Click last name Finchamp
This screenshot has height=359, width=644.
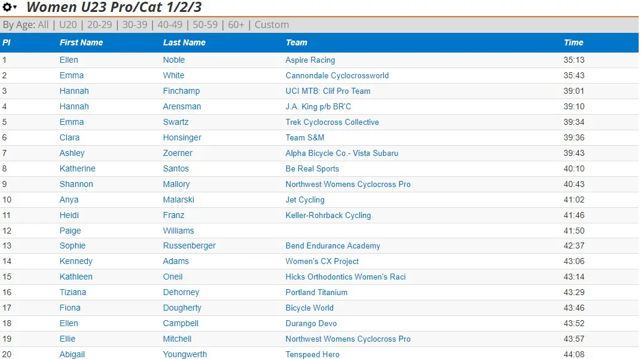pyautogui.click(x=181, y=91)
